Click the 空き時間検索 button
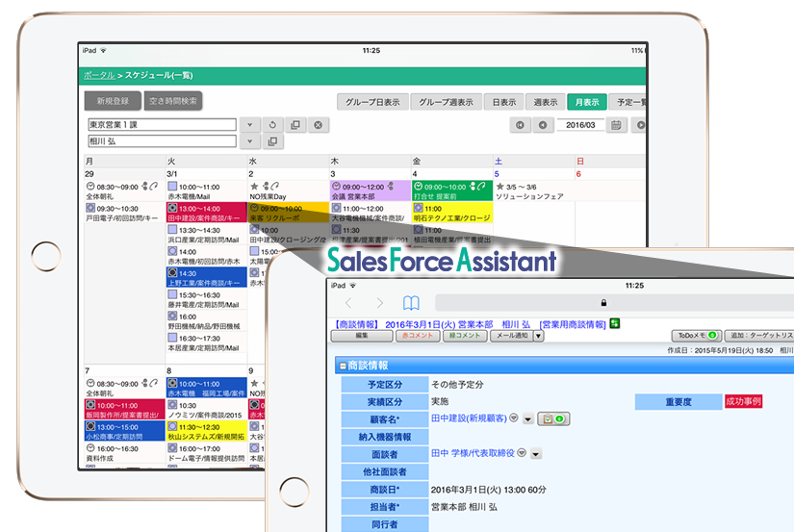Image resolution: width=794 pixels, height=532 pixels. coord(173,101)
